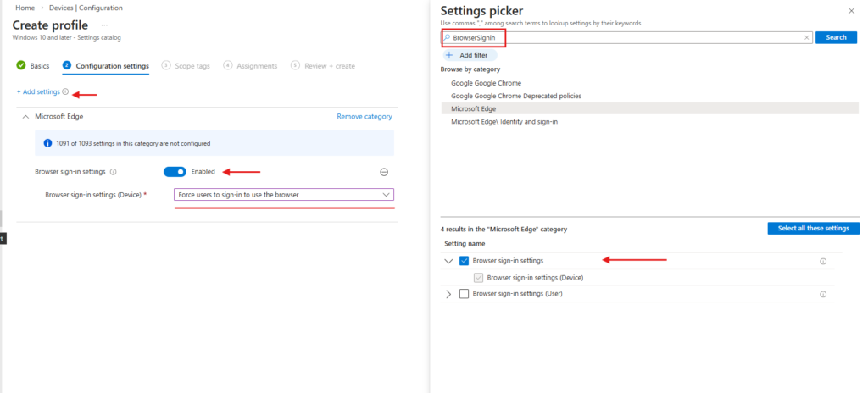The image size is (868, 393).
Task: Open the Browser sign-in settings (Device) dropdown
Action: click(x=284, y=195)
